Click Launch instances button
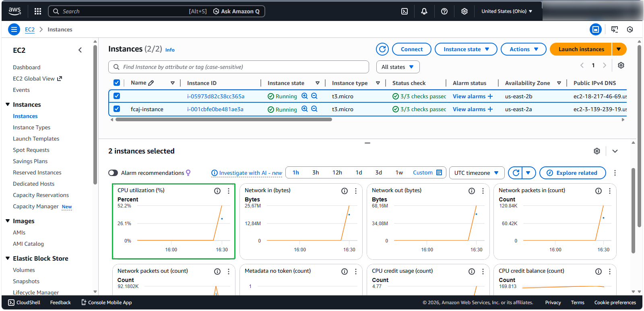Screen dimensions: 644x311 click(581, 49)
